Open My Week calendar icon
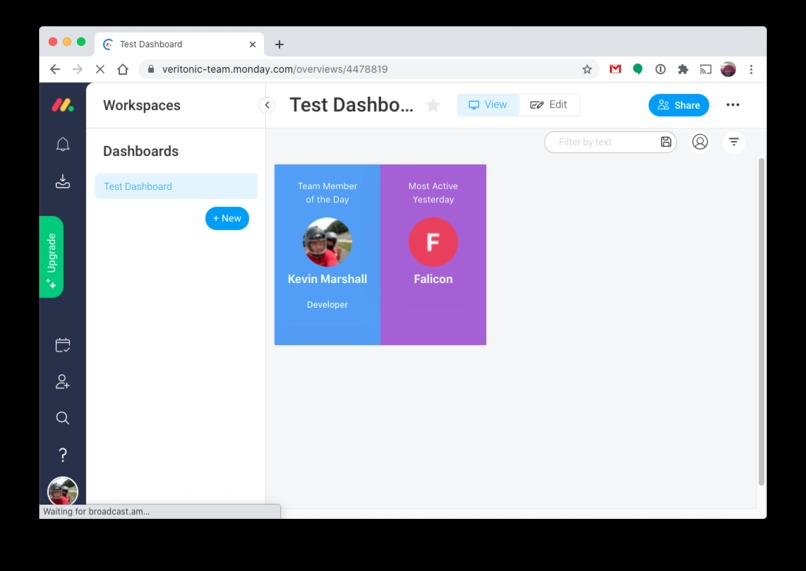Screen dimensions: 806x571 click(63, 345)
